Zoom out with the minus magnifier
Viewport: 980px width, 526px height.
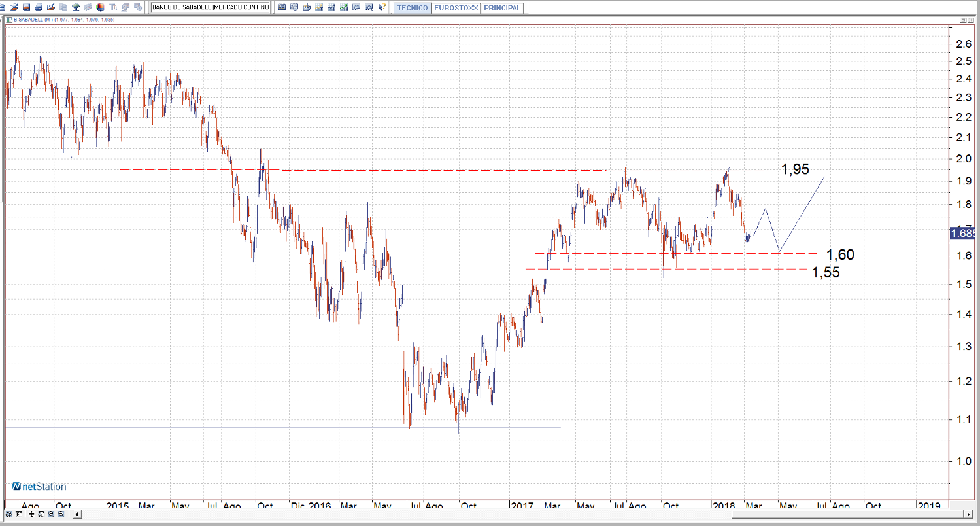point(51,515)
